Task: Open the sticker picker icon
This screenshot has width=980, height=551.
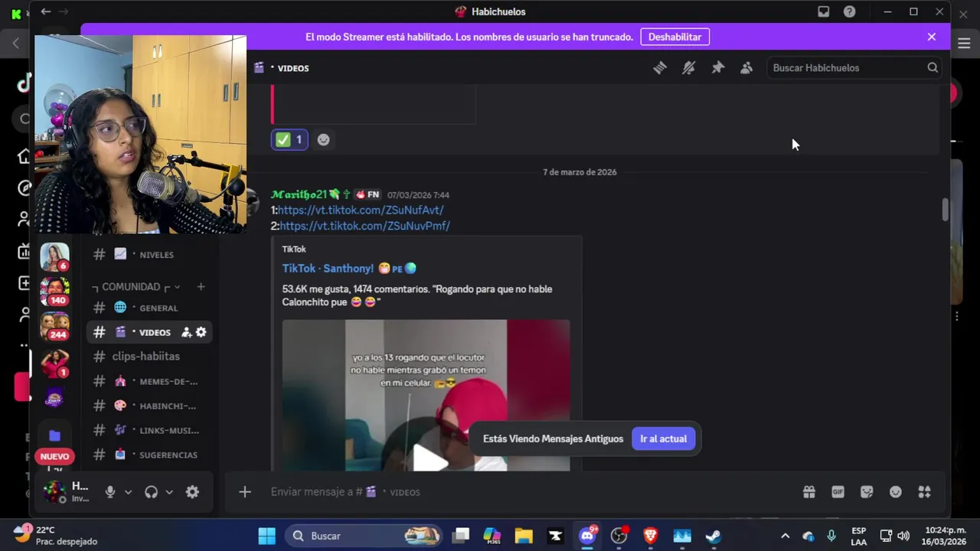Action: [867, 492]
